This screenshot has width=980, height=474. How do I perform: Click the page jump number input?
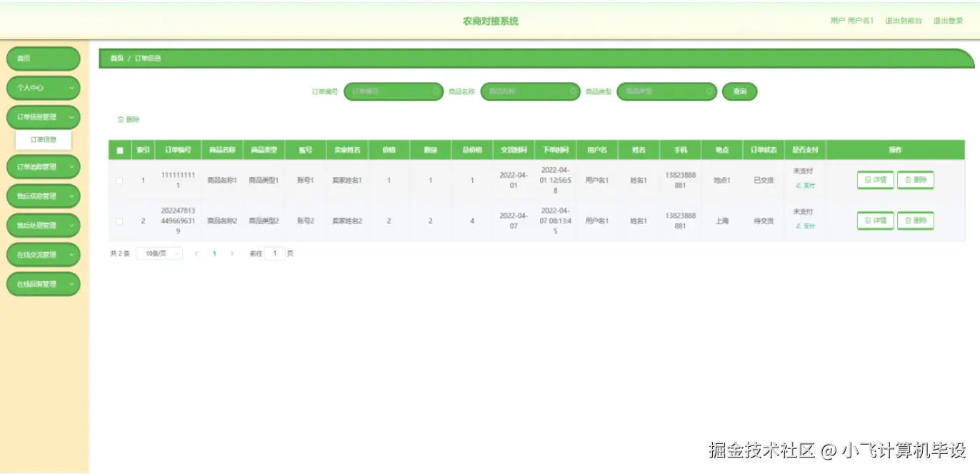274,253
